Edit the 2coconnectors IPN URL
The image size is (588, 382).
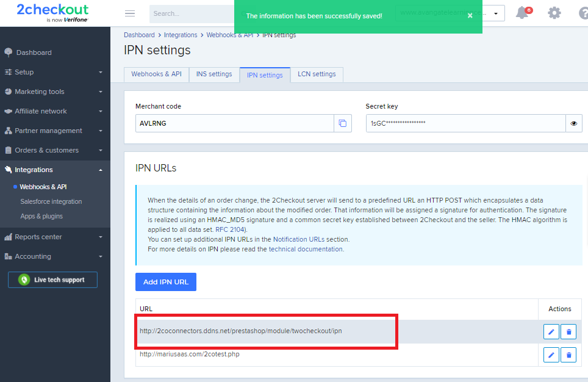[x=551, y=332]
